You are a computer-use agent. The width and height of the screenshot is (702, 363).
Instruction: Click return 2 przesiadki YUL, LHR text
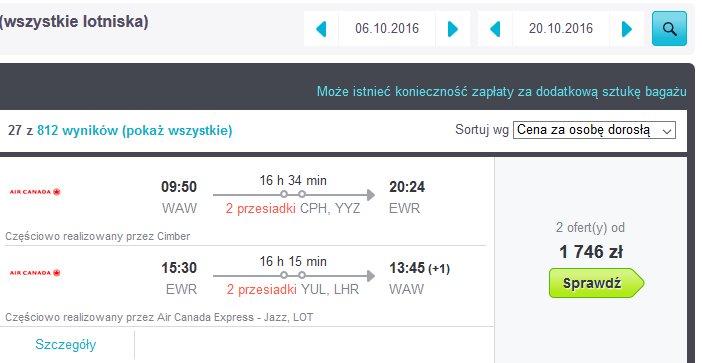pos(293,290)
